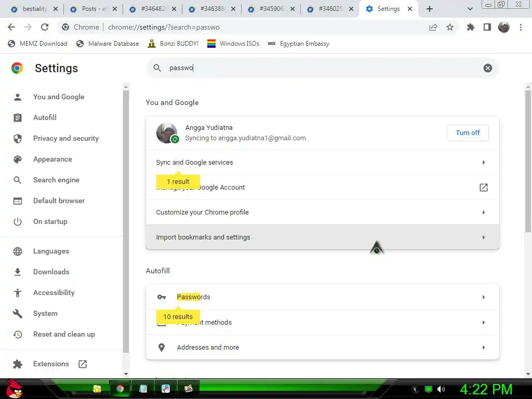This screenshot has width=532, height=399.
Task: Open Malware Database bookmark
Action: (108, 44)
